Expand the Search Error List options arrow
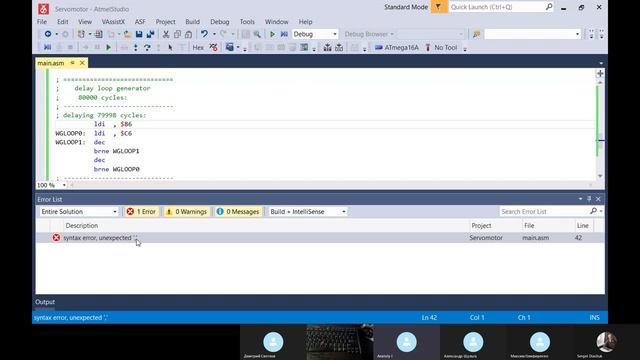Viewport: 640px width, 360px height. pyautogui.click(x=601, y=211)
